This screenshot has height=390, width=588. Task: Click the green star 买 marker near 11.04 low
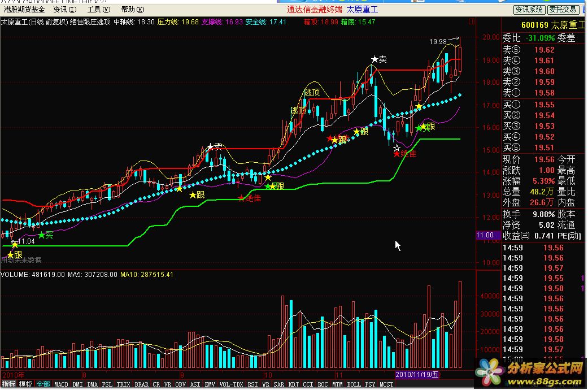tap(45, 235)
